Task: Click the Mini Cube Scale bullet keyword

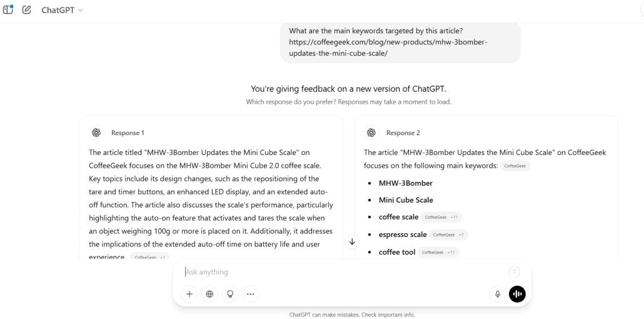Action: pos(406,200)
